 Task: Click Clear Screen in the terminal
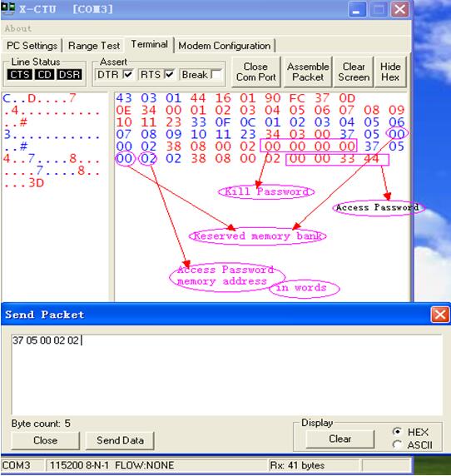tap(354, 72)
